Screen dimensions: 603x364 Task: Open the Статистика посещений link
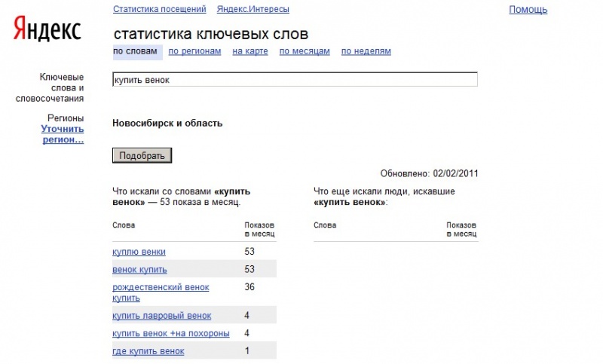tap(159, 10)
